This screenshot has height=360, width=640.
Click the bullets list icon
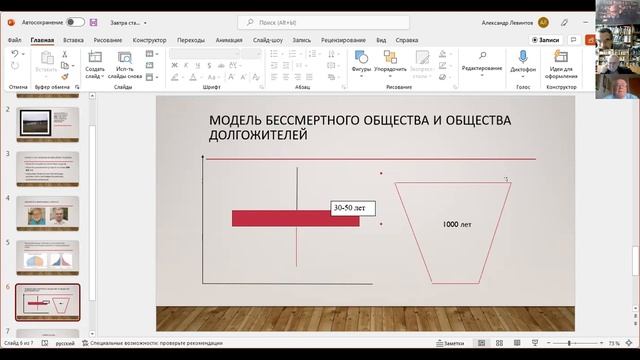[274, 54]
